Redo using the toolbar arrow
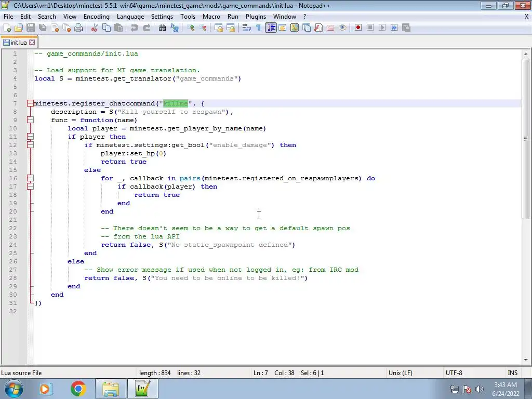Viewport: 532px width, 399px height. 146,28
